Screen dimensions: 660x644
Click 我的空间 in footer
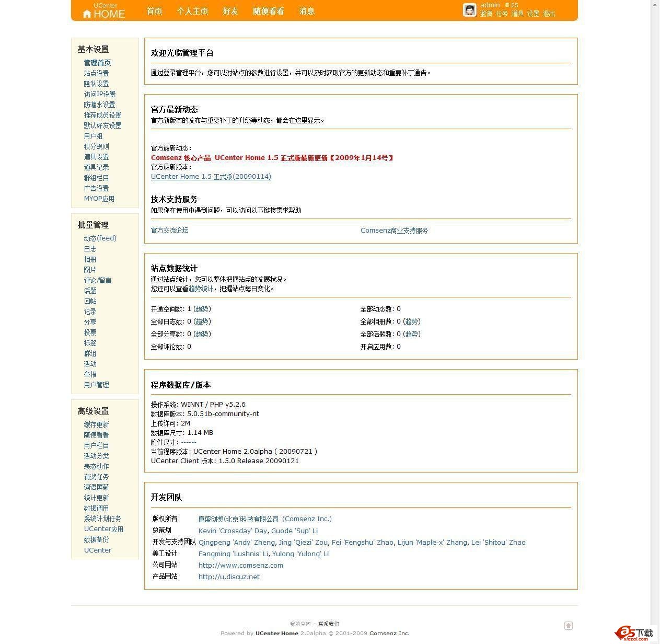(x=300, y=624)
